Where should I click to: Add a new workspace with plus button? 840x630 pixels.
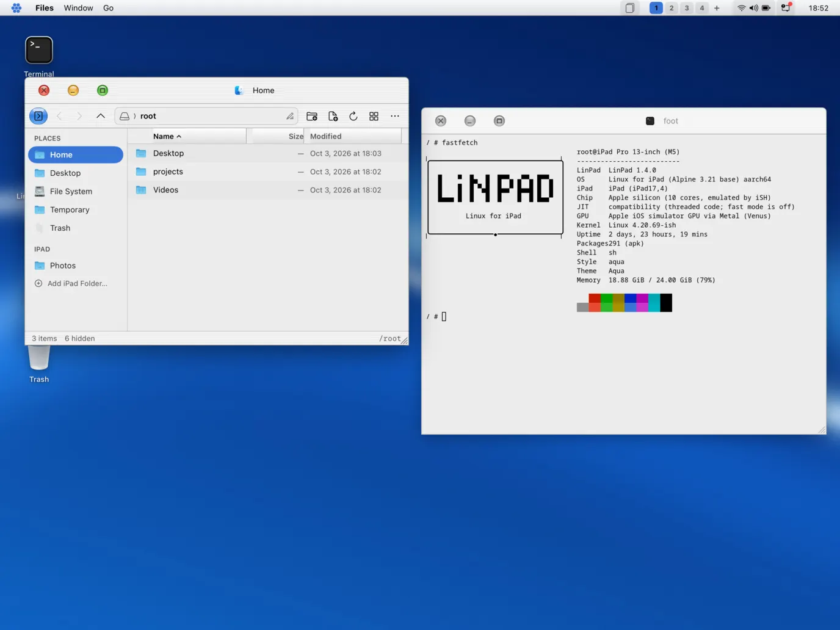[x=717, y=8]
